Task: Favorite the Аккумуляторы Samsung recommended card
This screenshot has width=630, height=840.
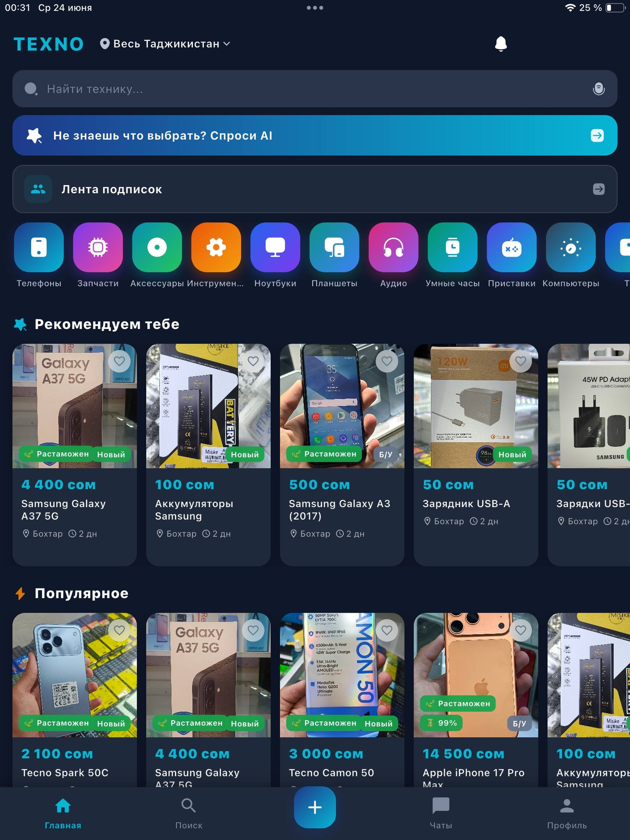Action: [x=253, y=361]
